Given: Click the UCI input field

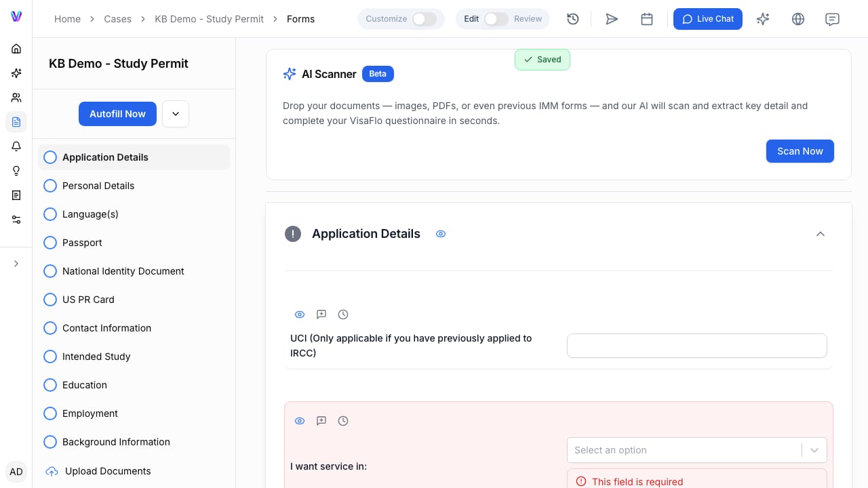Looking at the screenshot, I should tap(697, 346).
